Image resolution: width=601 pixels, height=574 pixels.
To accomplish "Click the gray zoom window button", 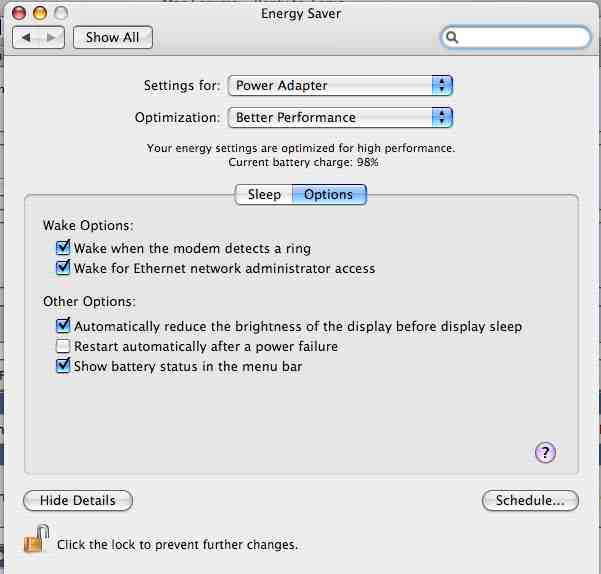I will click(x=61, y=13).
